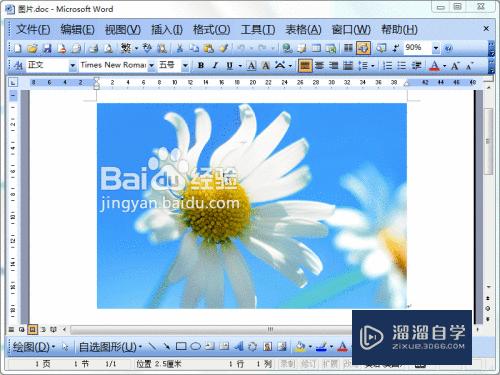The width and height of the screenshot is (500, 375).
Task: Select the Line drawing tool
Action: click(x=152, y=347)
